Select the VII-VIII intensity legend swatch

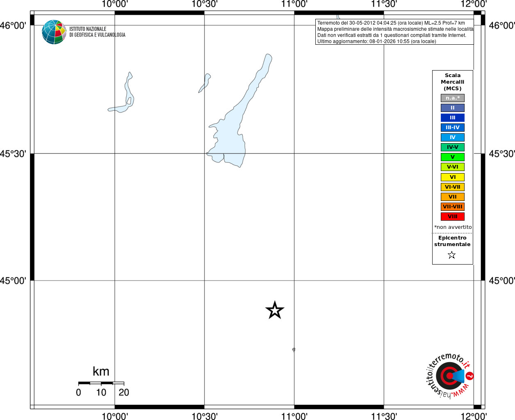click(x=453, y=207)
